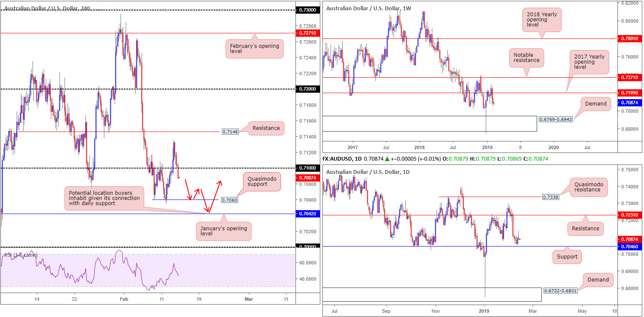This screenshot has width=644, height=317.
Task: Click the RSI (14, close) indicator label
Action: click(x=21, y=255)
